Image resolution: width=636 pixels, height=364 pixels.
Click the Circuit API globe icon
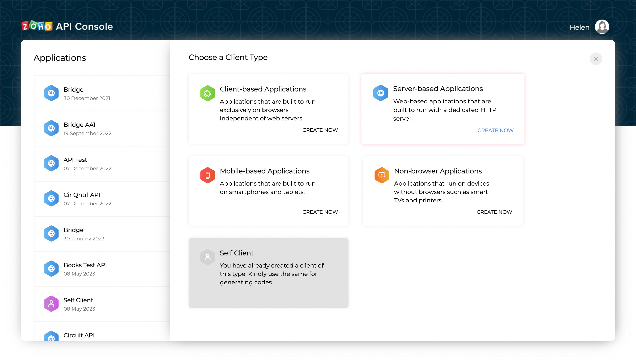pos(51,336)
